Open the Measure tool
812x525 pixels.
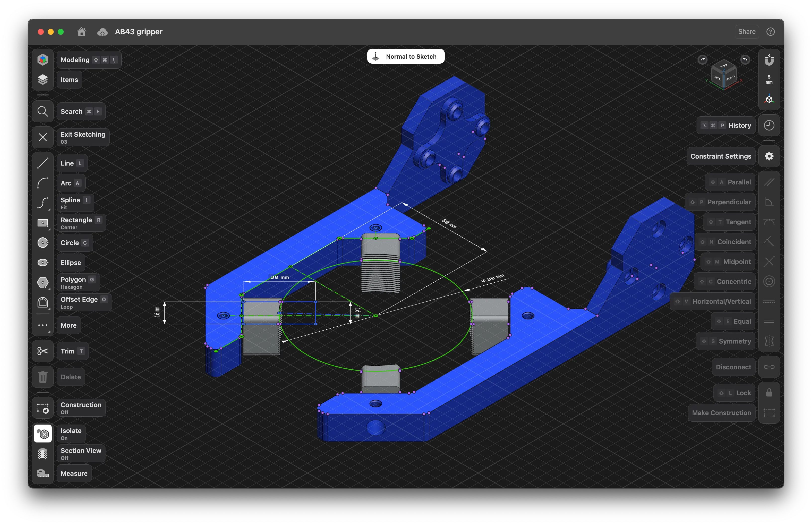pos(74,473)
